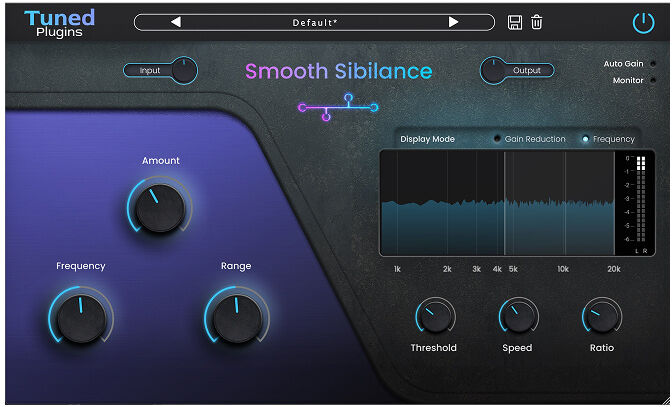Click the next preset right arrow
Screen dimensions: 672x407
(453, 22)
